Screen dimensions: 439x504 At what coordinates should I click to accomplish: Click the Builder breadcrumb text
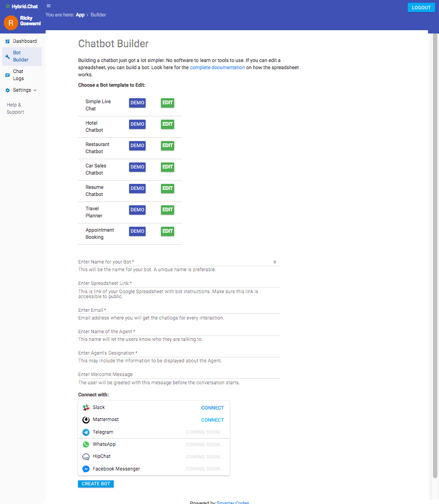click(x=98, y=15)
